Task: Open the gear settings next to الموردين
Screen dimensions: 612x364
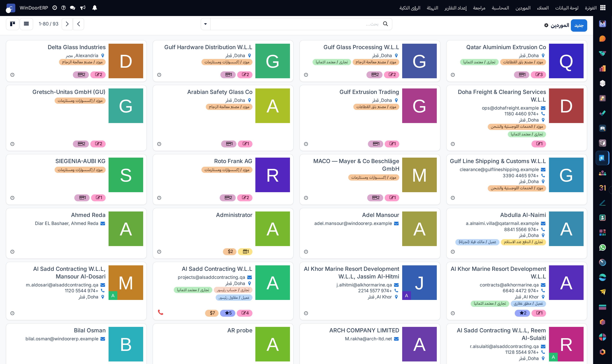Action: 546,25
